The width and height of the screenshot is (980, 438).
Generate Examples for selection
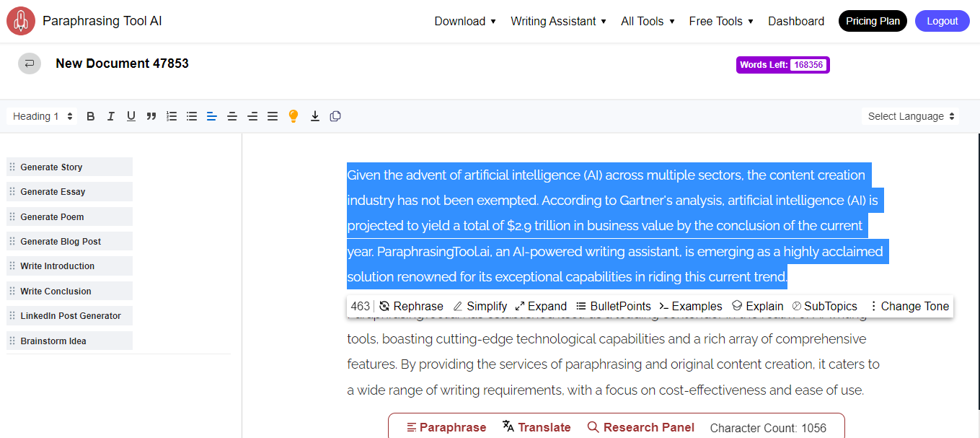click(691, 306)
